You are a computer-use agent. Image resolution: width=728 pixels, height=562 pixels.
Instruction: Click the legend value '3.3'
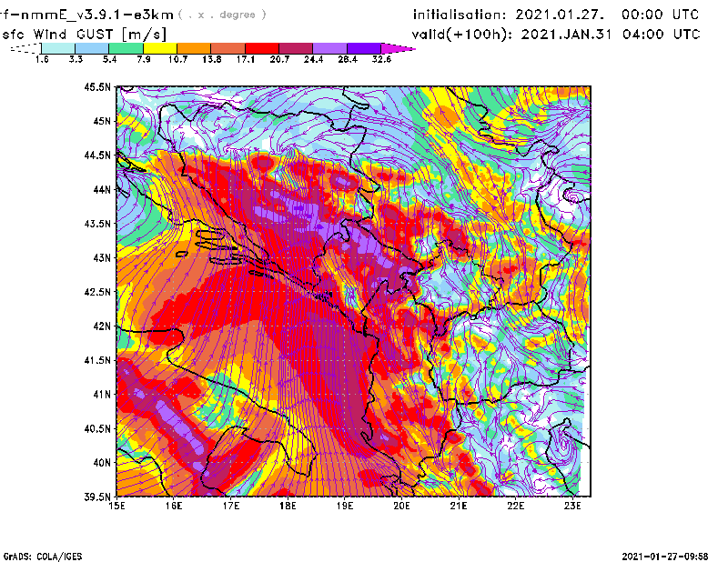point(76,59)
